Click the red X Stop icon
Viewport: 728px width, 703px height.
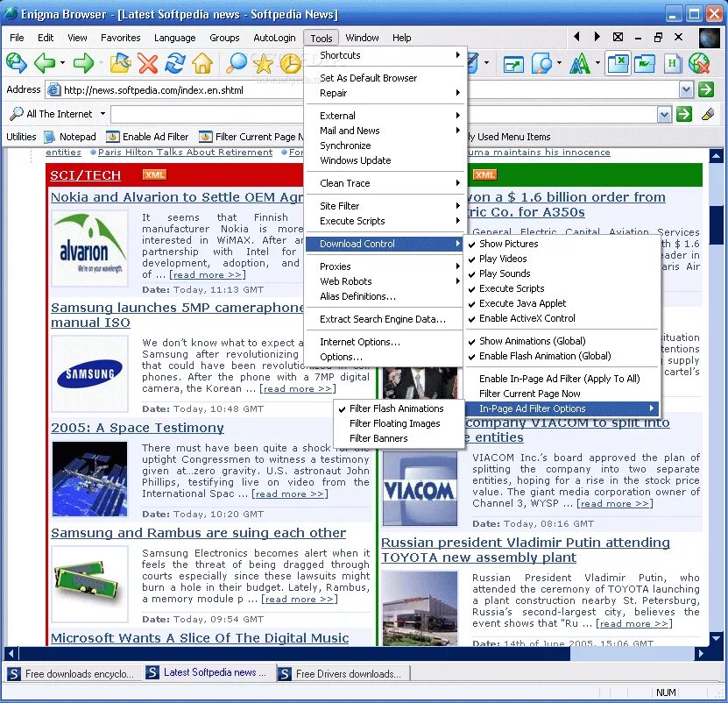click(x=148, y=64)
